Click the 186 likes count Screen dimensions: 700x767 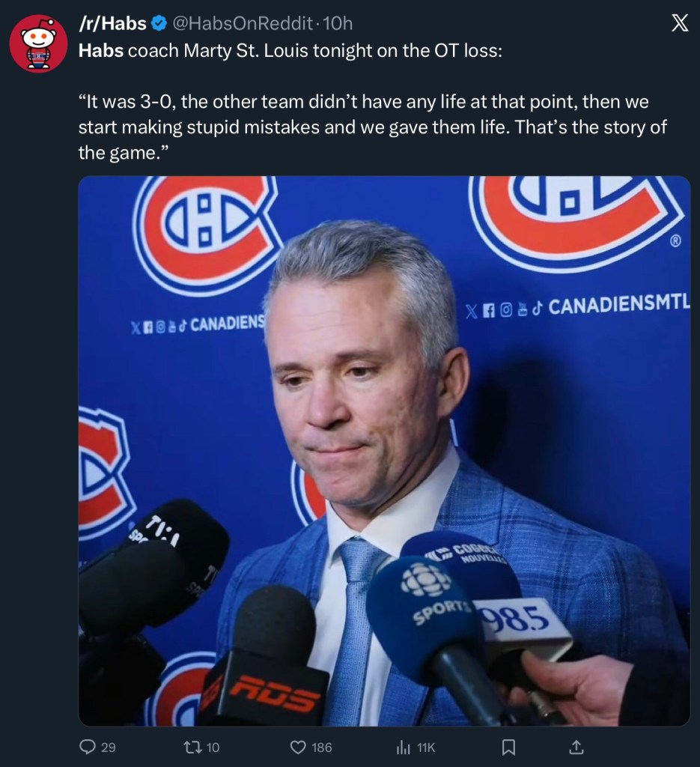[x=321, y=747]
